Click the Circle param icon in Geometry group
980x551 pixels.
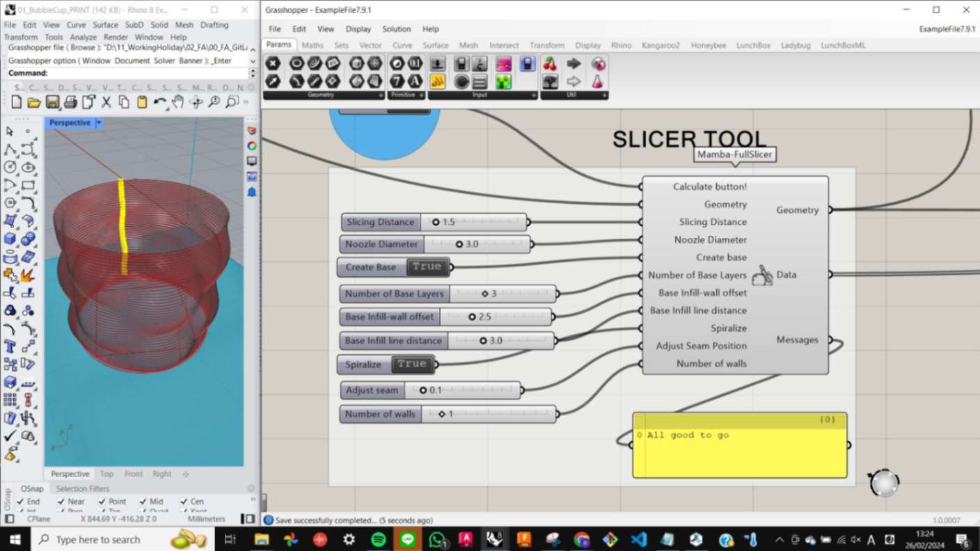click(297, 63)
